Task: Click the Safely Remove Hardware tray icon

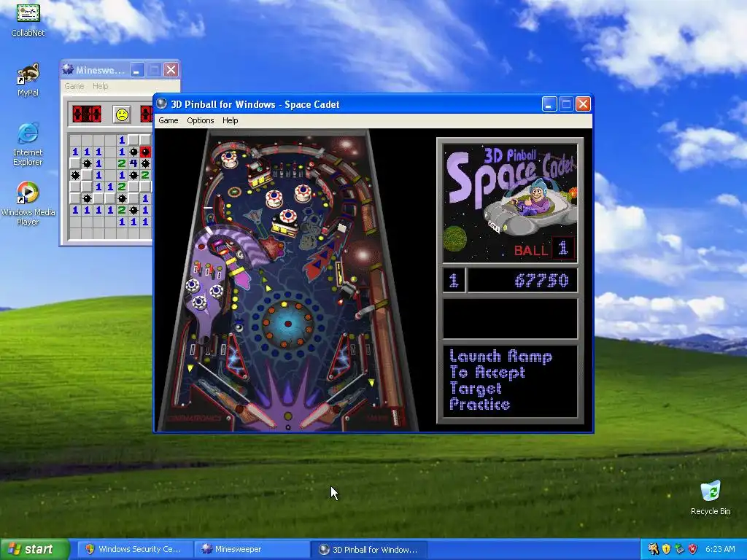Action: [679, 549]
